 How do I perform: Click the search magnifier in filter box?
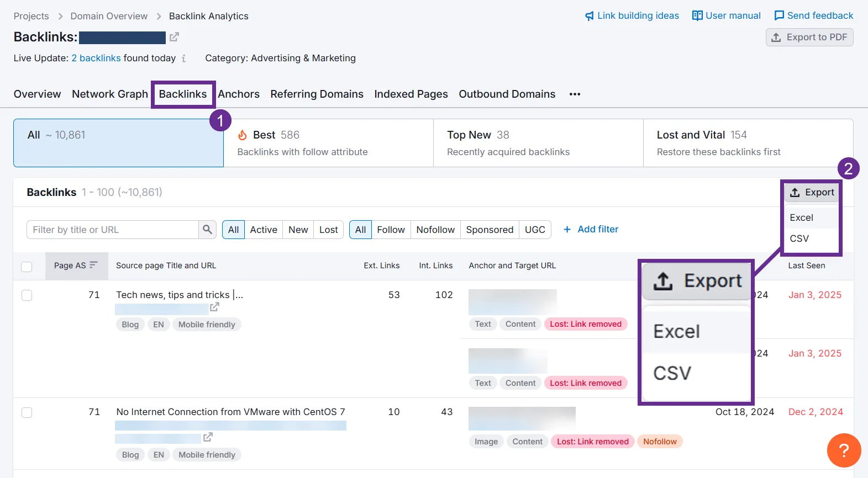207,230
